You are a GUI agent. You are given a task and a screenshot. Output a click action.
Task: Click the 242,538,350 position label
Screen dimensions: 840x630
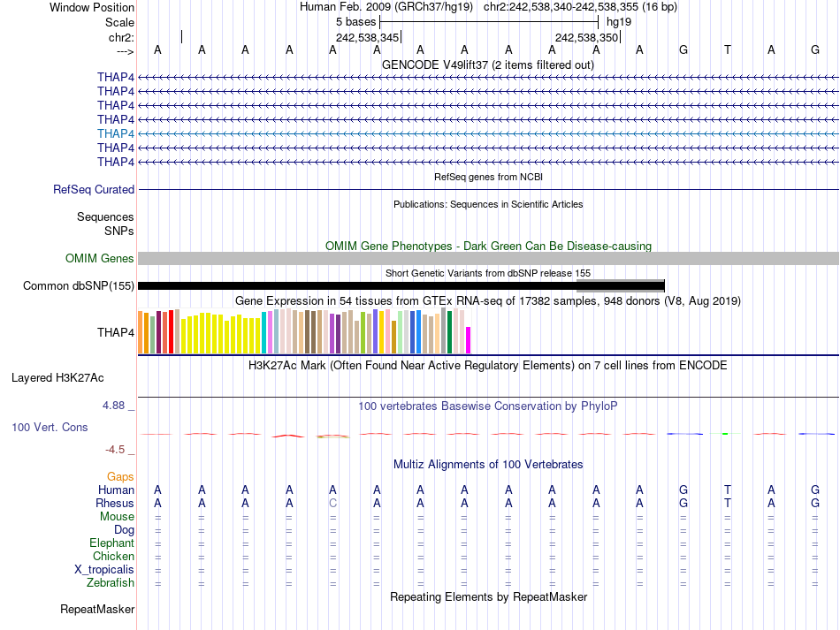(x=586, y=38)
